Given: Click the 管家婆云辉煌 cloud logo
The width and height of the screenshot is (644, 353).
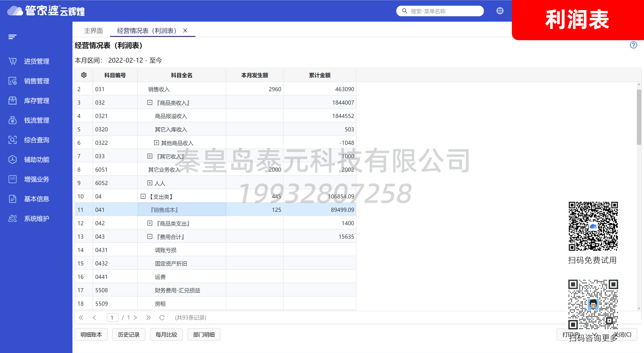Looking at the screenshot, I should (x=46, y=11).
